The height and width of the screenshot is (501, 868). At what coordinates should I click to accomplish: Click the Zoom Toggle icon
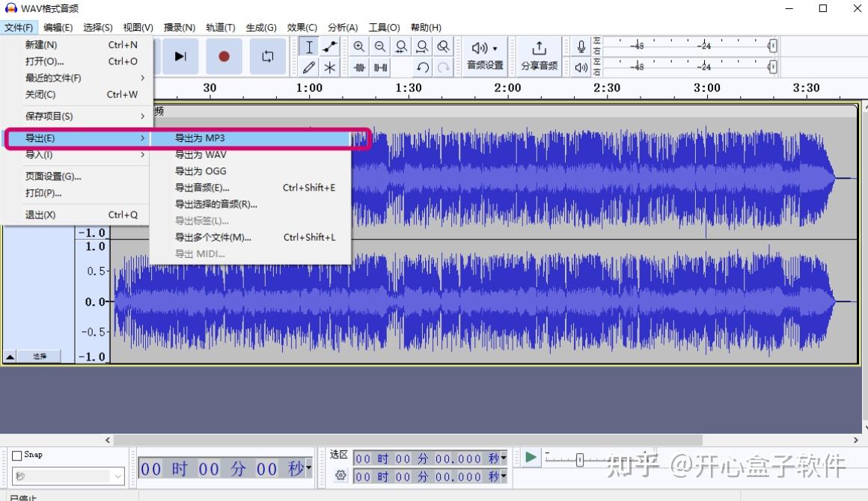(x=444, y=47)
